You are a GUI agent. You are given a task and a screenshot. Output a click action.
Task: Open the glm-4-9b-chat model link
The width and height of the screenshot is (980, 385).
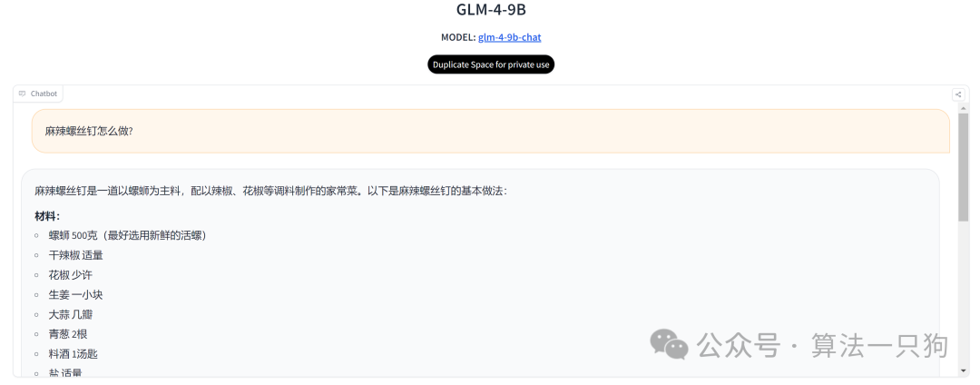coord(509,37)
